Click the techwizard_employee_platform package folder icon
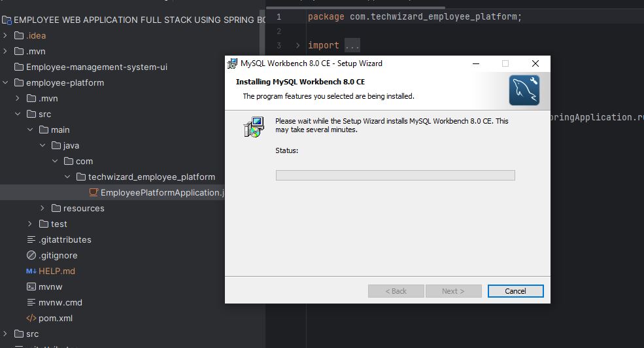Viewport: 644px width, 348px height. 81,177
